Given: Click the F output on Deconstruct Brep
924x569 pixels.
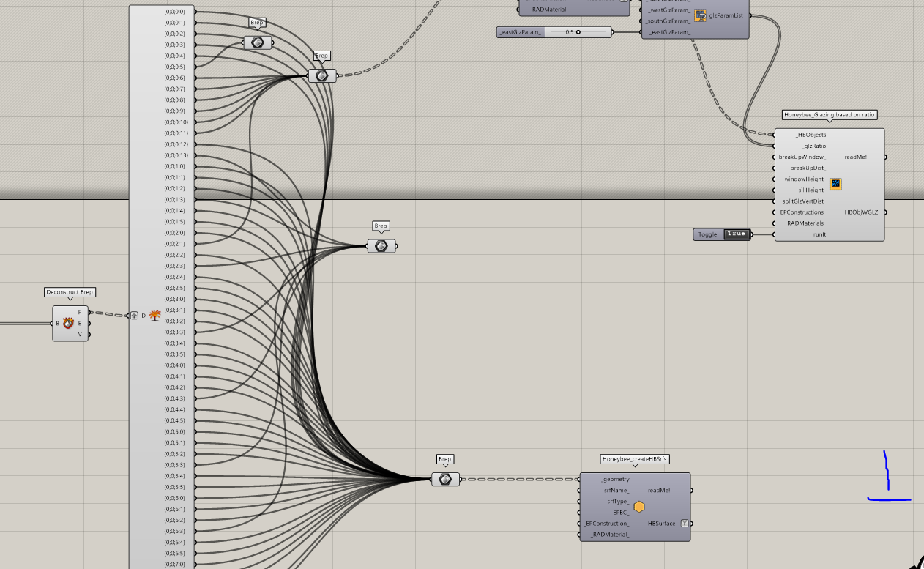Looking at the screenshot, I should [80, 312].
